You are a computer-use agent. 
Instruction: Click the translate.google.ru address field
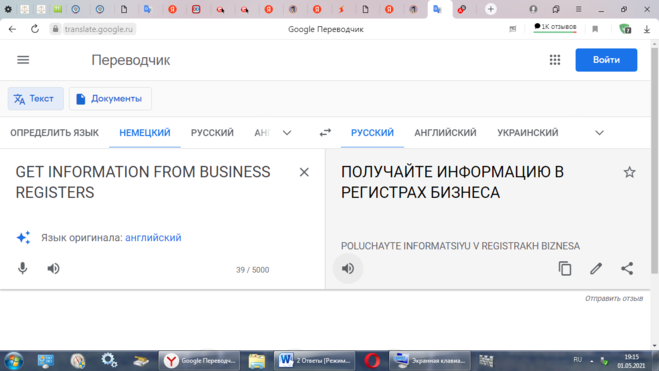(99, 29)
